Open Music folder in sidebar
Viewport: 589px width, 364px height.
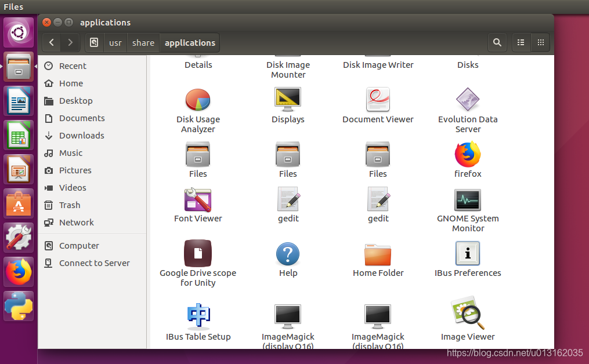pyautogui.click(x=92, y=153)
